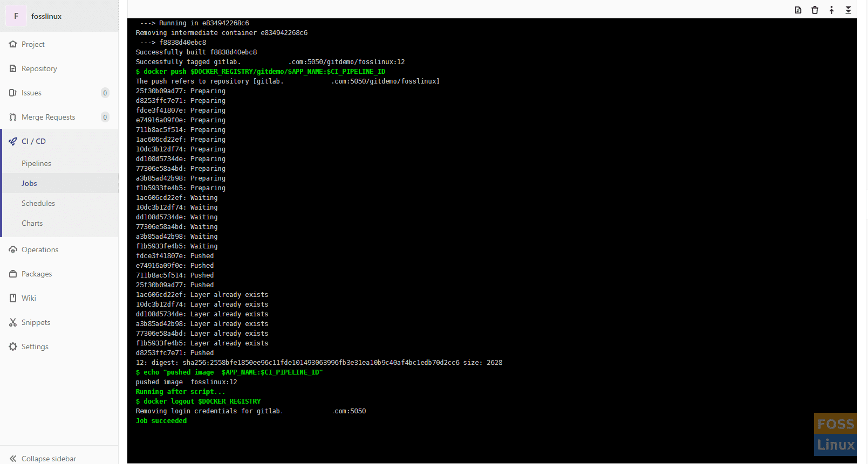Open the raw job log icon
This screenshot has width=868, height=464.
click(798, 10)
